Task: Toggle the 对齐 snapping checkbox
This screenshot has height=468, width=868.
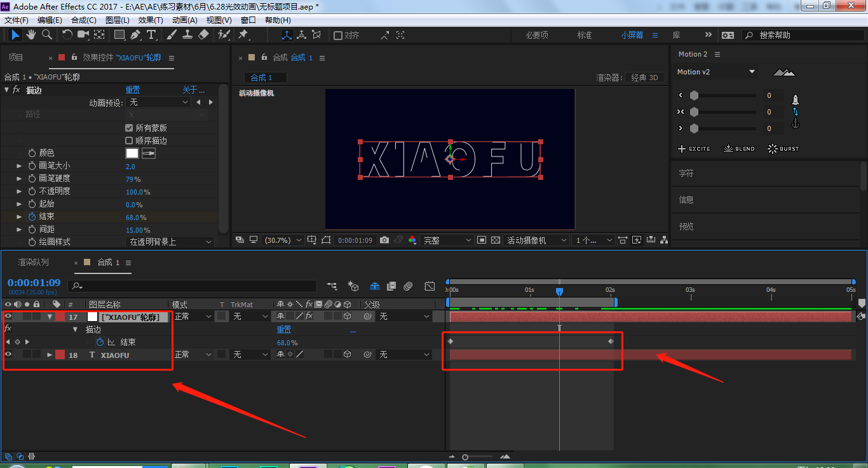Action: pyautogui.click(x=338, y=36)
